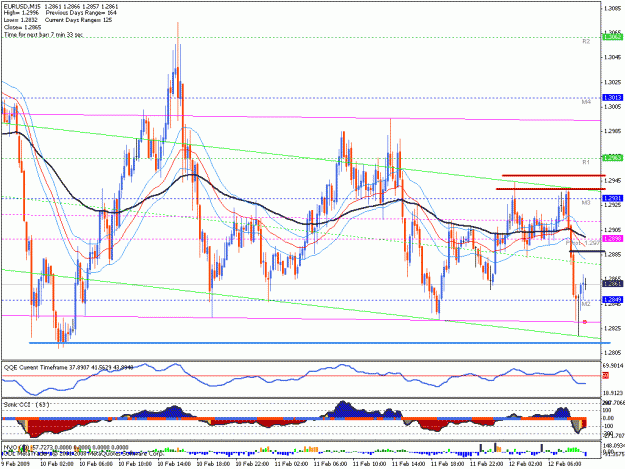Click the blue 1.3013 price tag
This screenshot has height=469, width=625.
613,98
